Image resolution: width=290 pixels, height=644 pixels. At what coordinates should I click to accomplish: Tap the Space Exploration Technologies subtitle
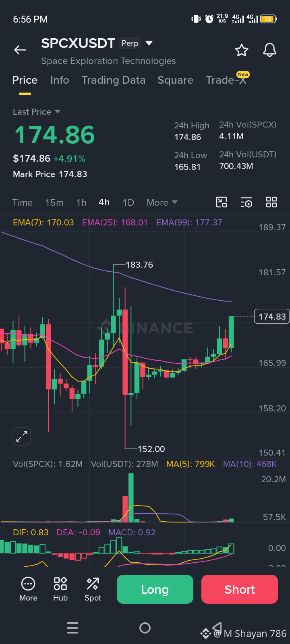(108, 61)
